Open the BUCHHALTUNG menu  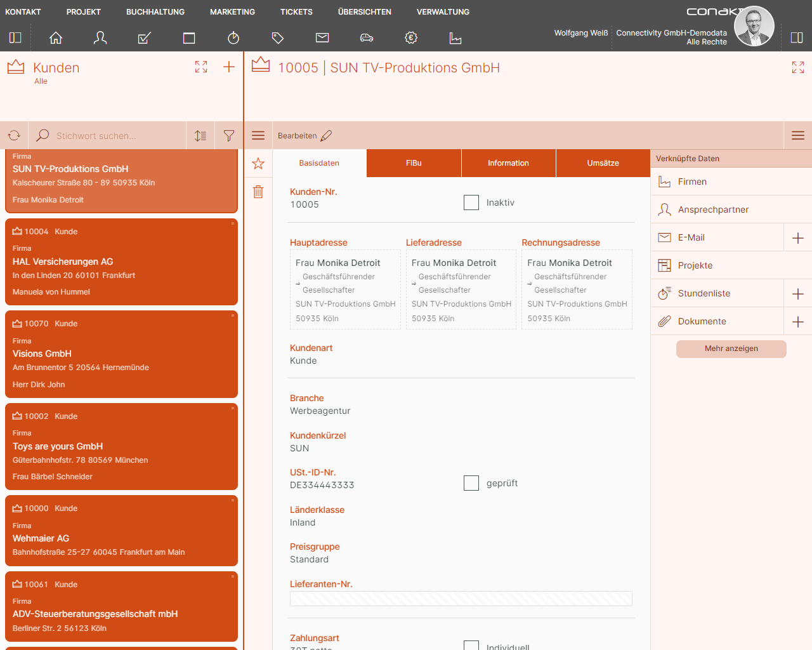pos(155,12)
